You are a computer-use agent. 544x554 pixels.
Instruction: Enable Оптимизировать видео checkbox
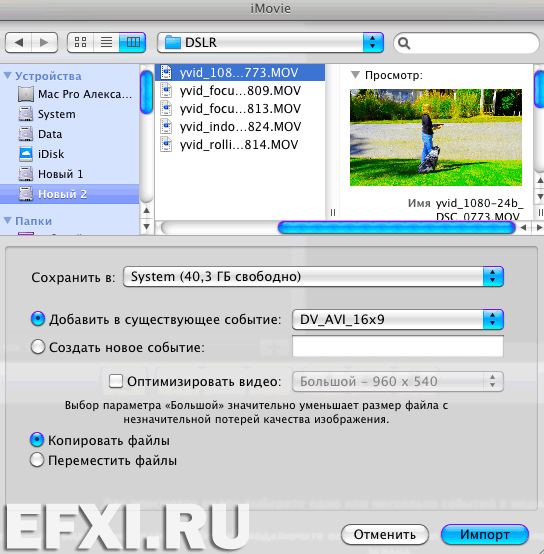[x=116, y=381]
